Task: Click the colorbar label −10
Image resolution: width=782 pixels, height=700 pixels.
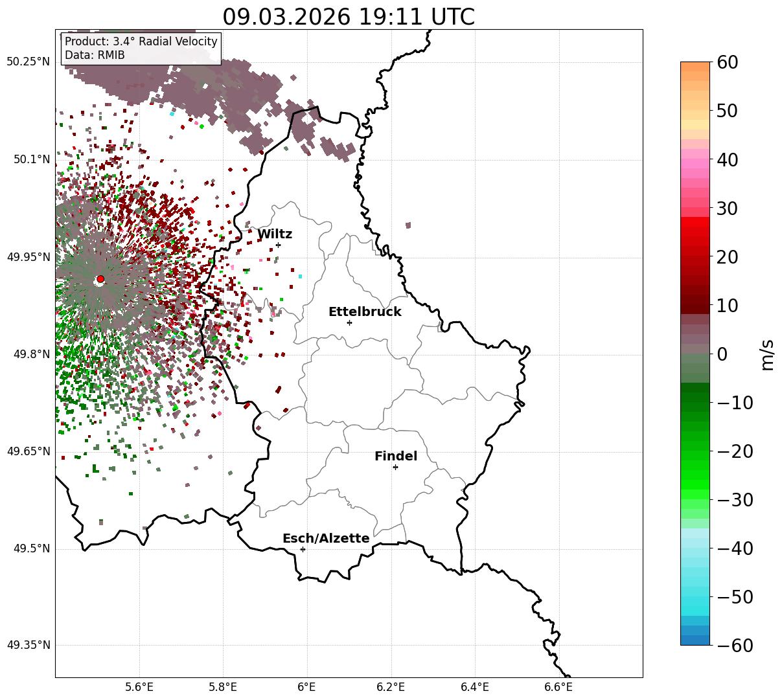Action: tap(735, 403)
